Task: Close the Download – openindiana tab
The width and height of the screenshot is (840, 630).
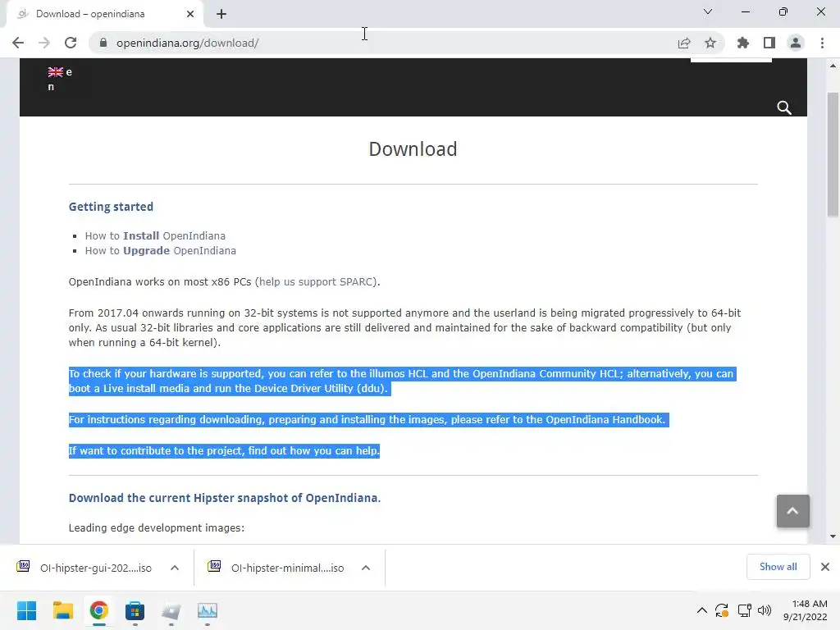Action: click(x=190, y=14)
